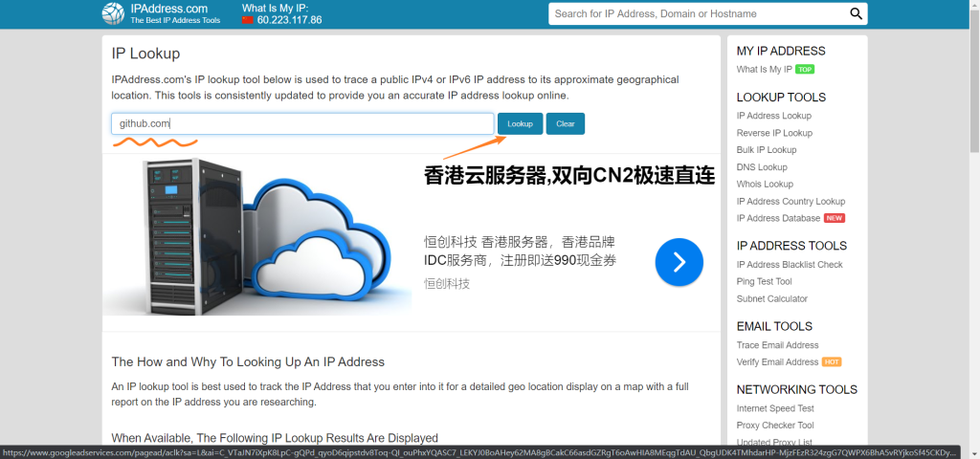
Task: Open Ping Test Tool link
Action: point(764,282)
